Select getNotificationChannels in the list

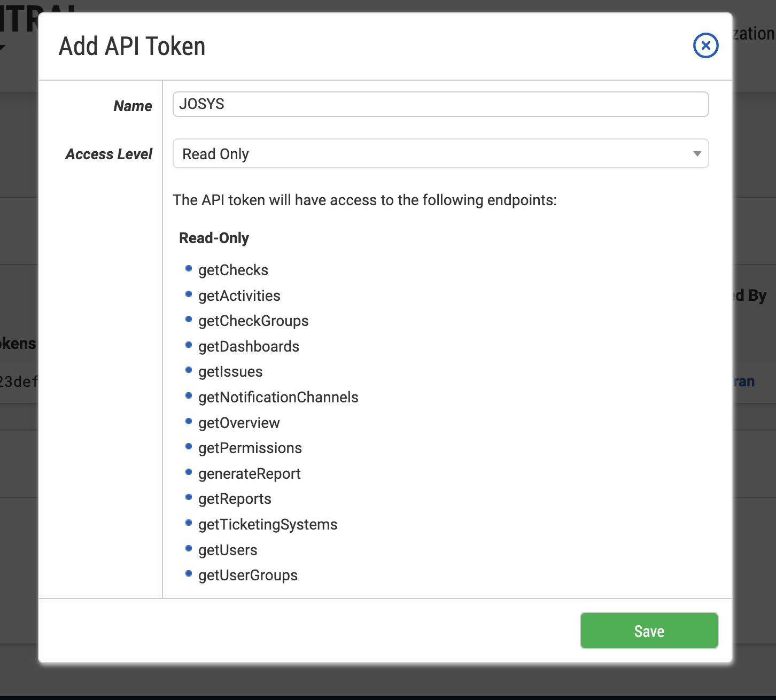click(278, 398)
